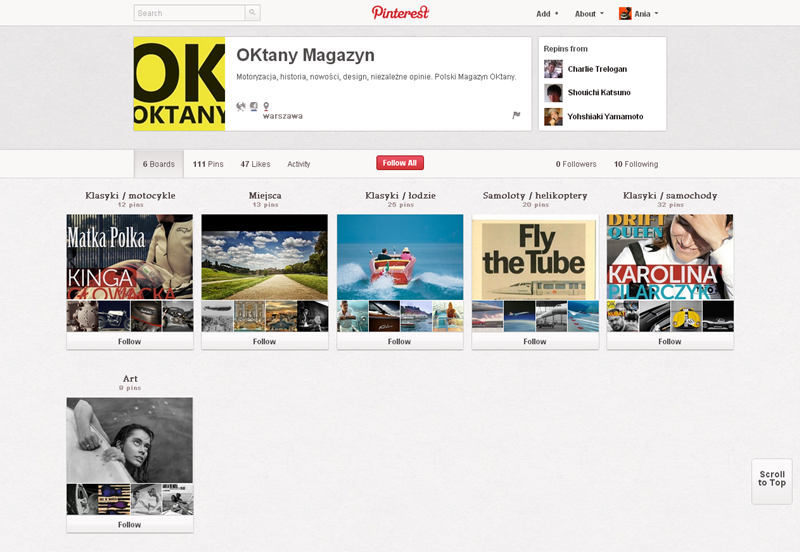Open the Facebook profile icon
Image resolution: width=800 pixels, height=552 pixels.
[254, 106]
